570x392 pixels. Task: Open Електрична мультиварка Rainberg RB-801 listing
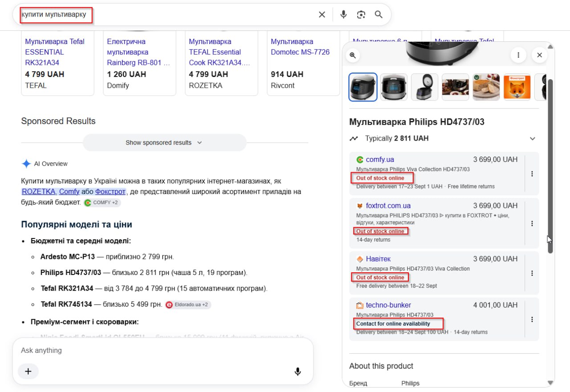point(138,52)
